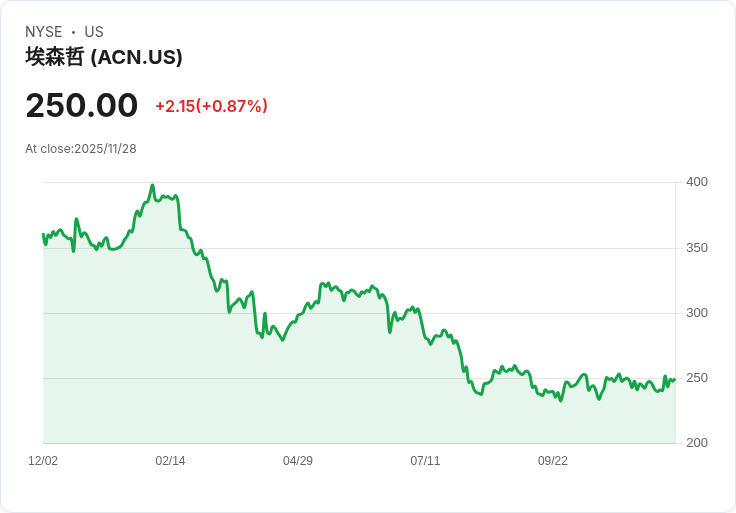Select the 12/02 date on x-axis
736x513 pixels.
coord(43,460)
